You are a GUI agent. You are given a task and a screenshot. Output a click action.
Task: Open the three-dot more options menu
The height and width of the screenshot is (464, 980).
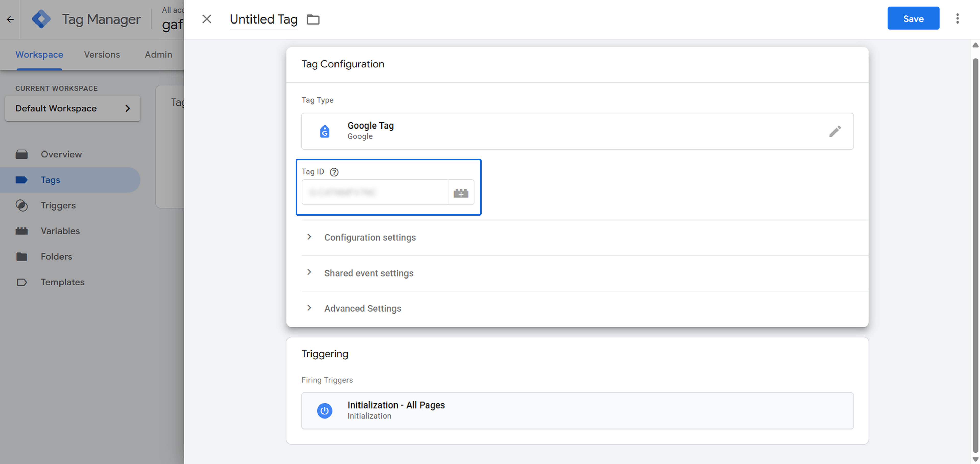[x=957, y=18]
